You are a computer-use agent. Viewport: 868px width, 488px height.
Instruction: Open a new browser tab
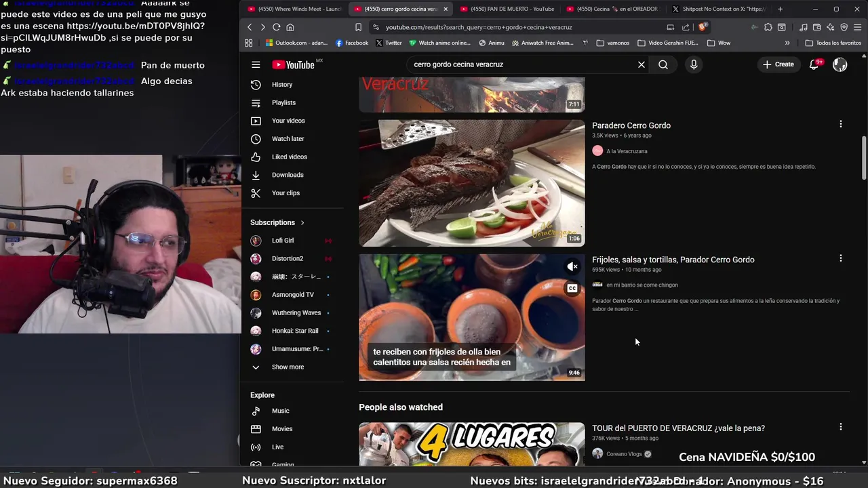click(780, 9)
